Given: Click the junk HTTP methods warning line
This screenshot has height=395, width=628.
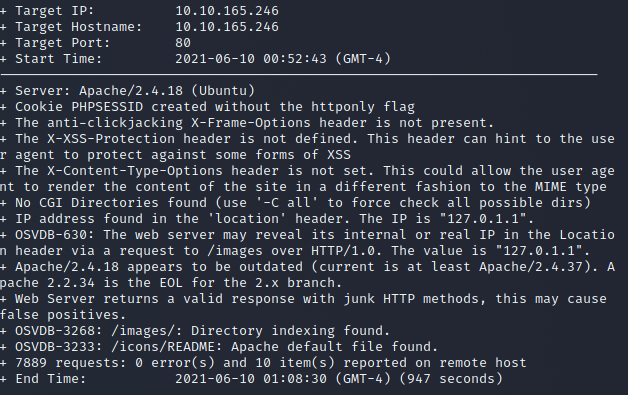Looking at the screenshot, I should pos(303,307).
